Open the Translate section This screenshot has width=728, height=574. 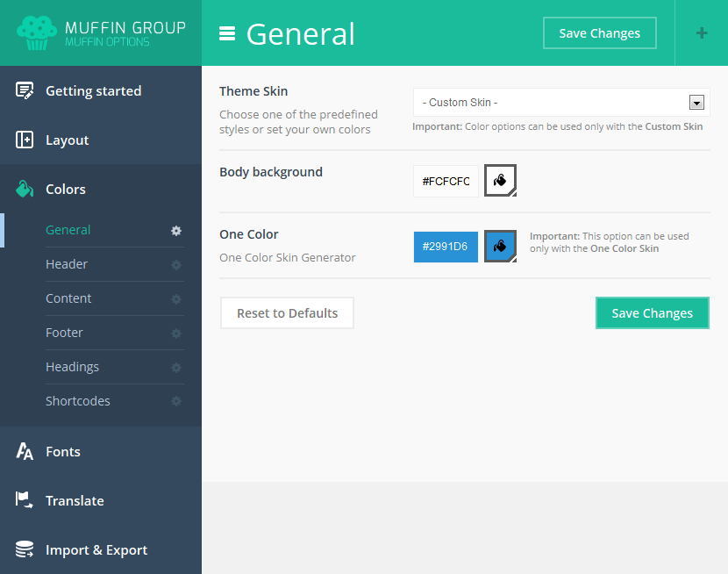(x=75, y=501)
